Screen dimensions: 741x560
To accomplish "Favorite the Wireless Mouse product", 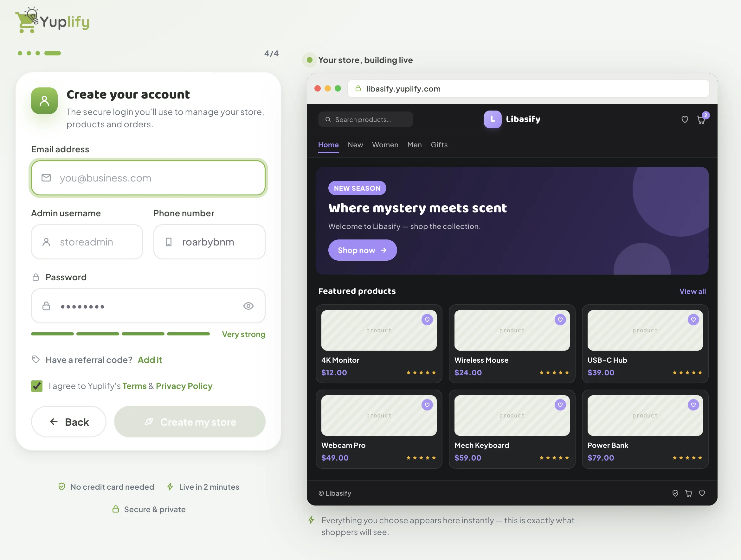I will coord(560,320).
